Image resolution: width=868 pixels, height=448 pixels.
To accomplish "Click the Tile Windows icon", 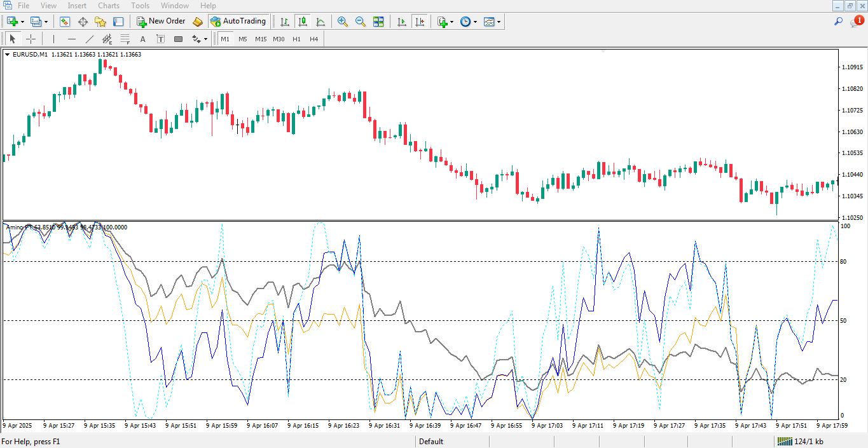I will point(378,22).
